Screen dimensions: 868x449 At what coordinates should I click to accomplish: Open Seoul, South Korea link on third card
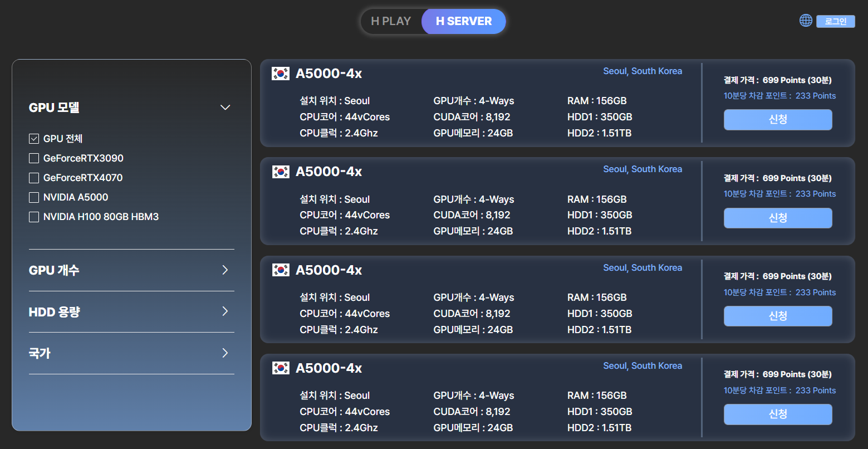point(643,268)
